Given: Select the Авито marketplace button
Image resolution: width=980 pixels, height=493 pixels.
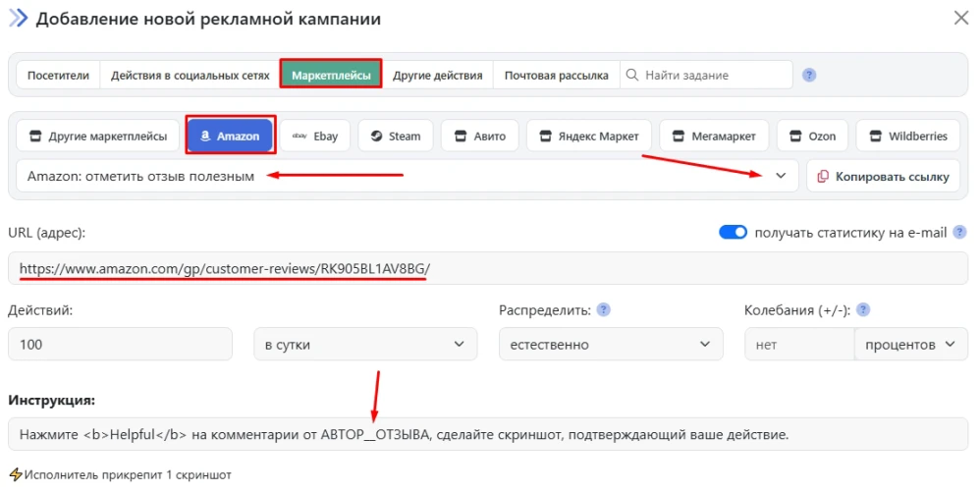Looking at the screenshot, I should tap(480, 136).
